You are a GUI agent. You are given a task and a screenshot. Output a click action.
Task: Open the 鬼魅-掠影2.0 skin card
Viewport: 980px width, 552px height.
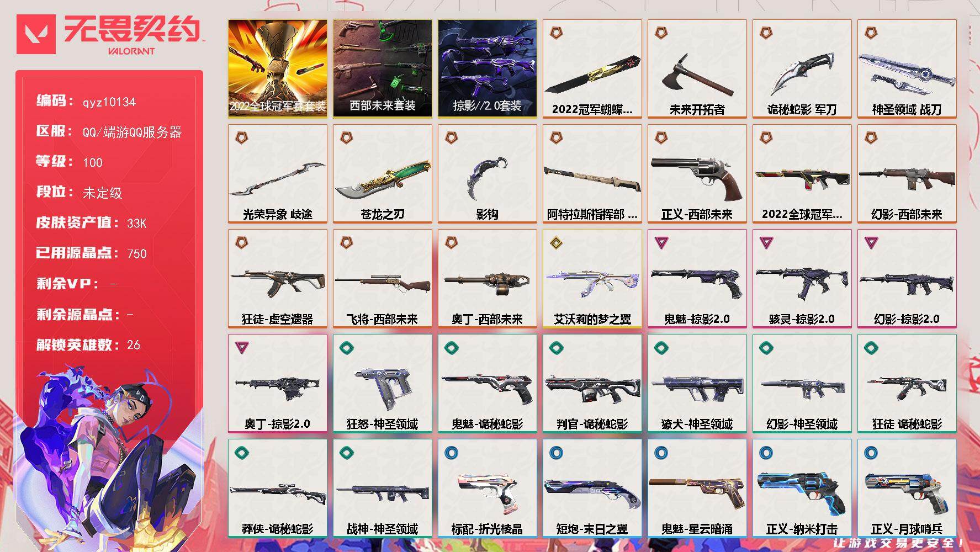click(x=697, y=279)
